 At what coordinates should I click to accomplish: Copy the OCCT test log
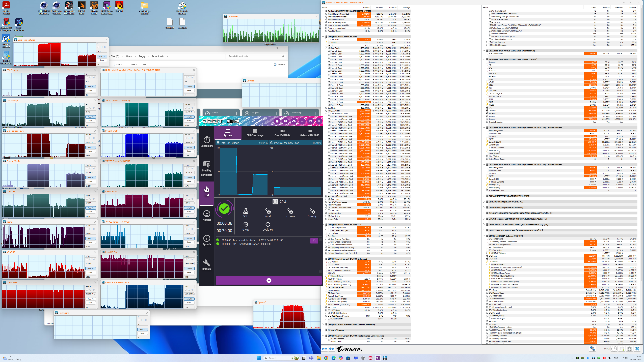point(314,241)
